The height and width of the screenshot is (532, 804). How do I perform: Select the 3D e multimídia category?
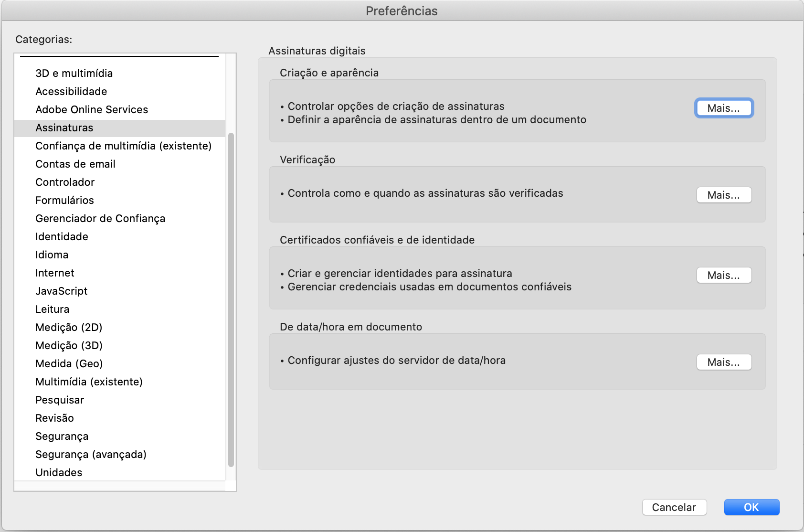click(x=120, y=73)
